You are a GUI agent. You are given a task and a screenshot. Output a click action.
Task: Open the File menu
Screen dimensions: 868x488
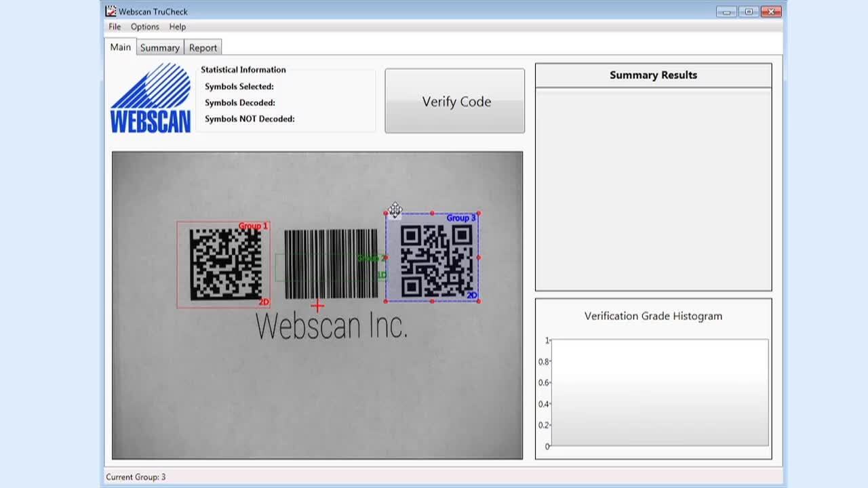115,26
